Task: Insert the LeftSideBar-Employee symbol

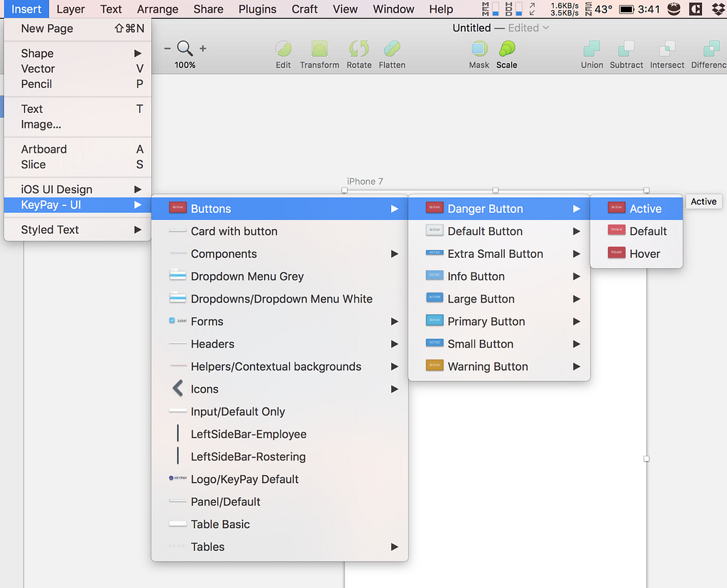Action: 280,434
